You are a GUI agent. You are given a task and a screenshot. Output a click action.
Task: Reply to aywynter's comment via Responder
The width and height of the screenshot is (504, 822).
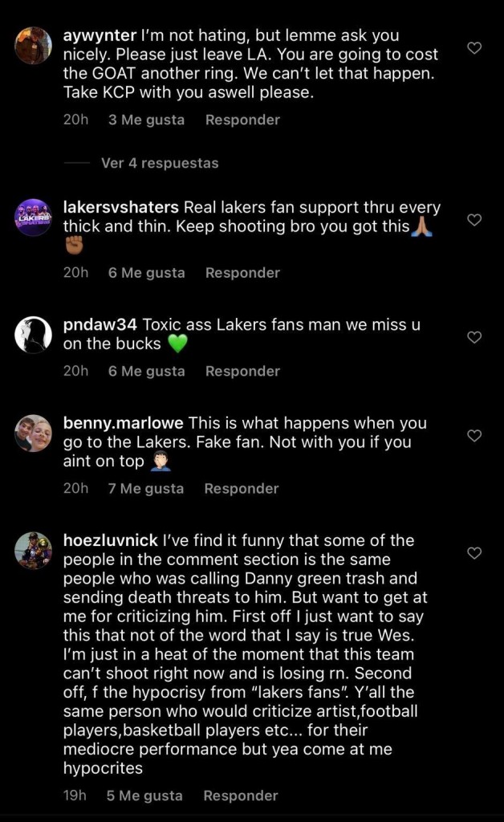pyautogui.click(x=242, y=120)
